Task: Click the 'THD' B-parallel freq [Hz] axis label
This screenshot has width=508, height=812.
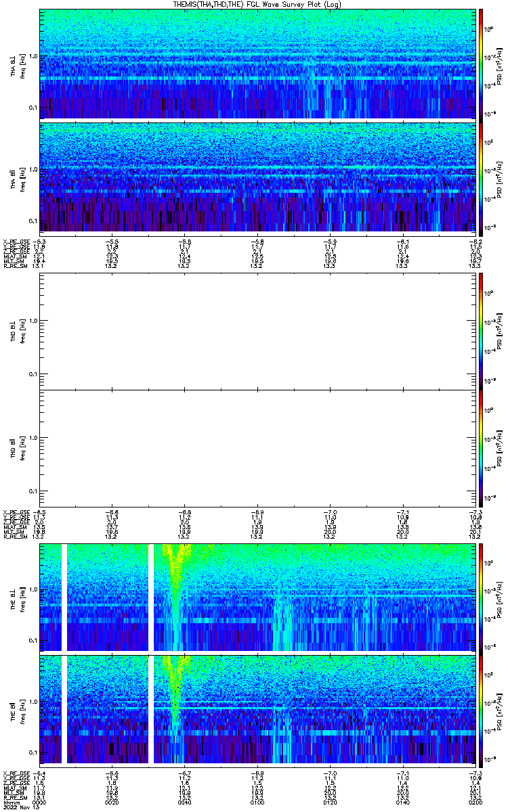Action: (18, 448)
